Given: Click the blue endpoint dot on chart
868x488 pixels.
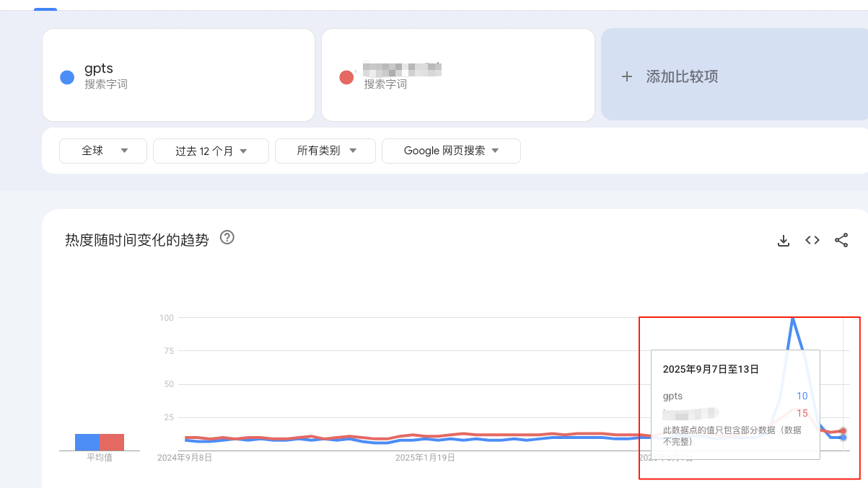Looking at the screenshot, I should coord(843,437).
